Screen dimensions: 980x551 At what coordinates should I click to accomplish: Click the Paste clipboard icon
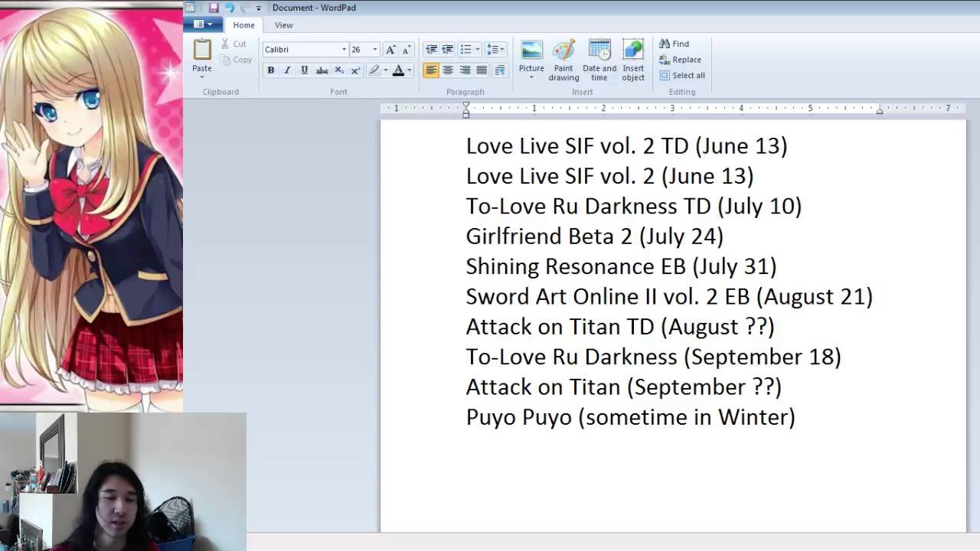click(202, 50)
